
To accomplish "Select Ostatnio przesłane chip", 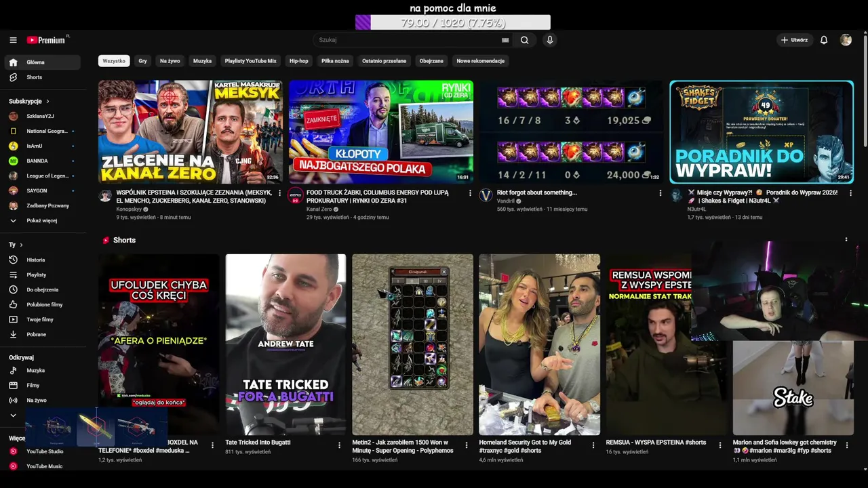I will [384, 61].
